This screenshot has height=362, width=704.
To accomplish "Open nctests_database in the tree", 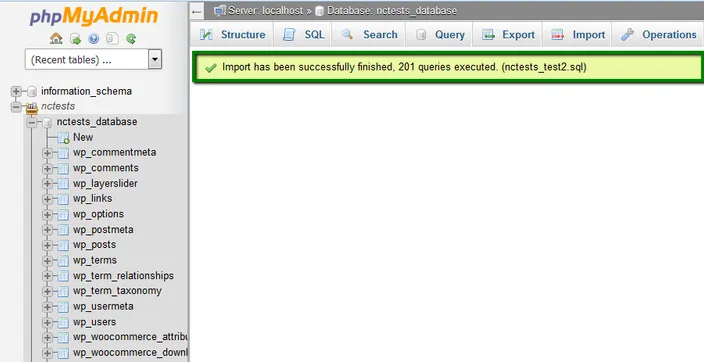I will (97, 122).
